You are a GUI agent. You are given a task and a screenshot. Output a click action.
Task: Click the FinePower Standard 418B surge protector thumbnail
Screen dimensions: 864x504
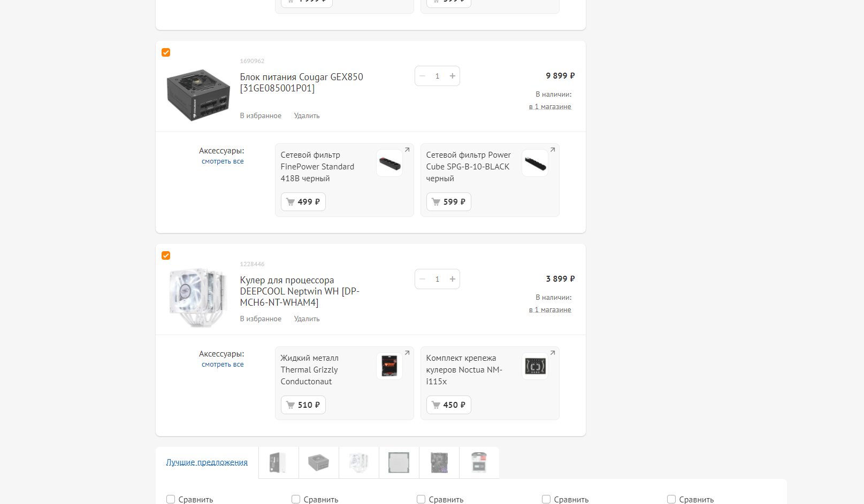(x=389, y=163)
